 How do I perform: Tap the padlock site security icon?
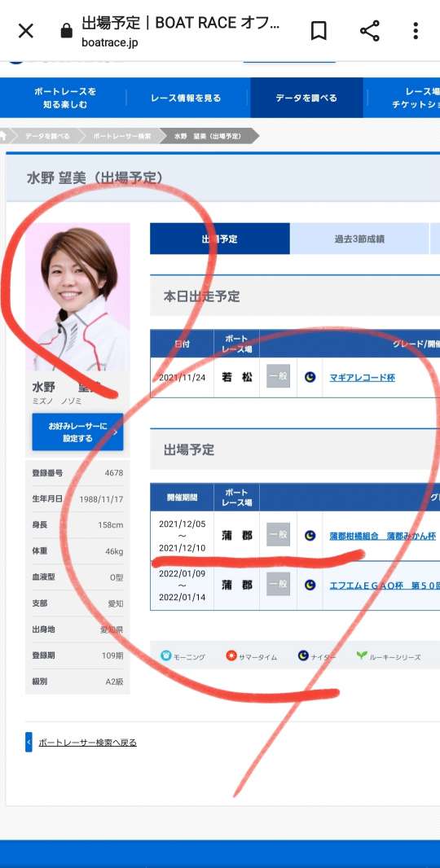tap(67, 31)
